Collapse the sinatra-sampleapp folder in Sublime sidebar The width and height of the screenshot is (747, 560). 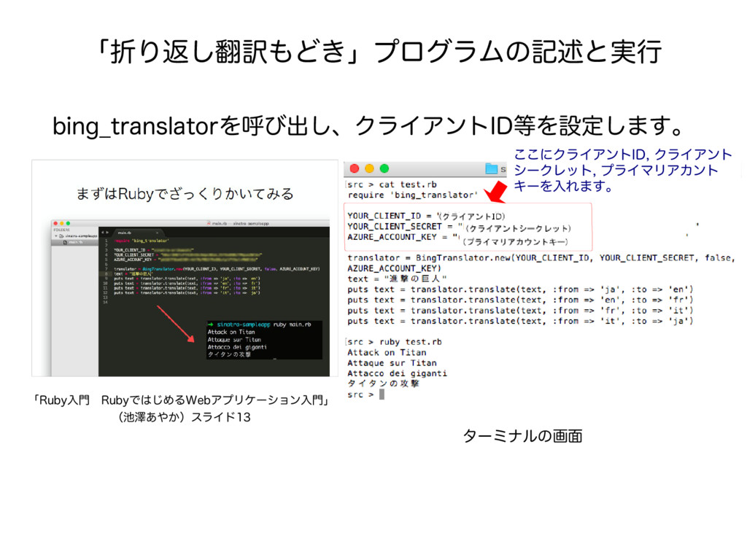point(56,236)
